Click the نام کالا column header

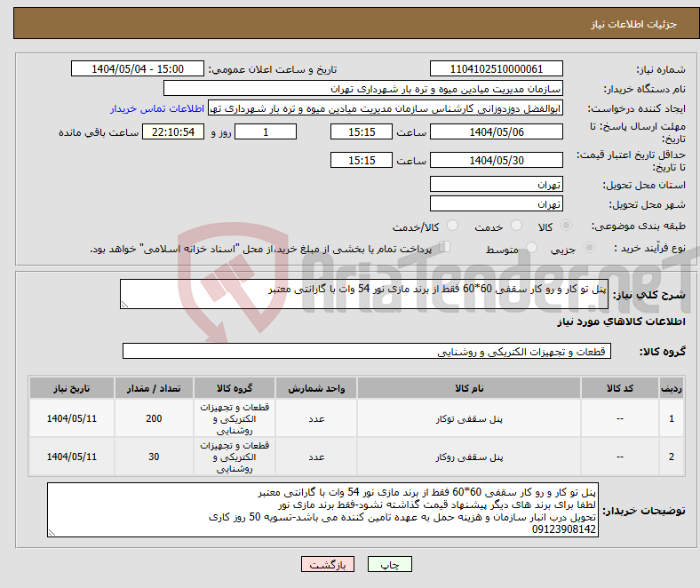click(469, 388)
